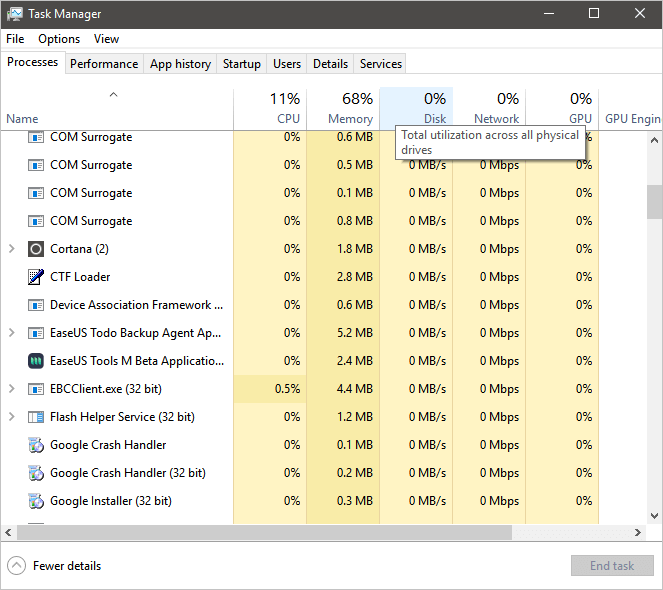Expand the EBCClient.exe (32 bit) group
663x590 pixels.
click(12, 389)
